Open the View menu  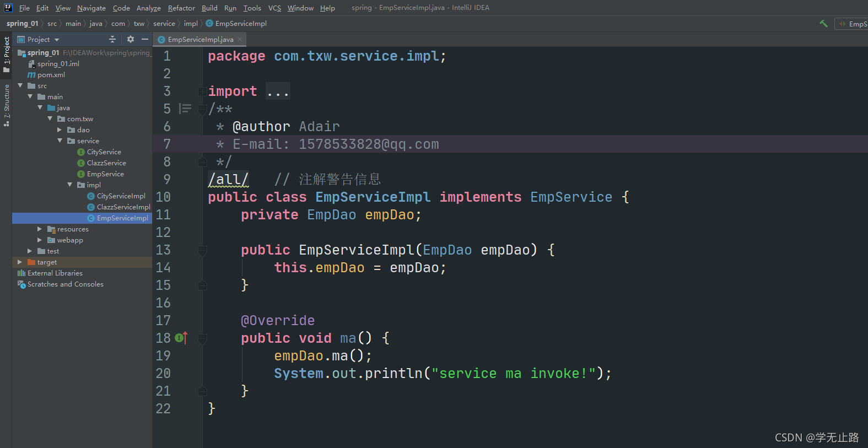63,8
